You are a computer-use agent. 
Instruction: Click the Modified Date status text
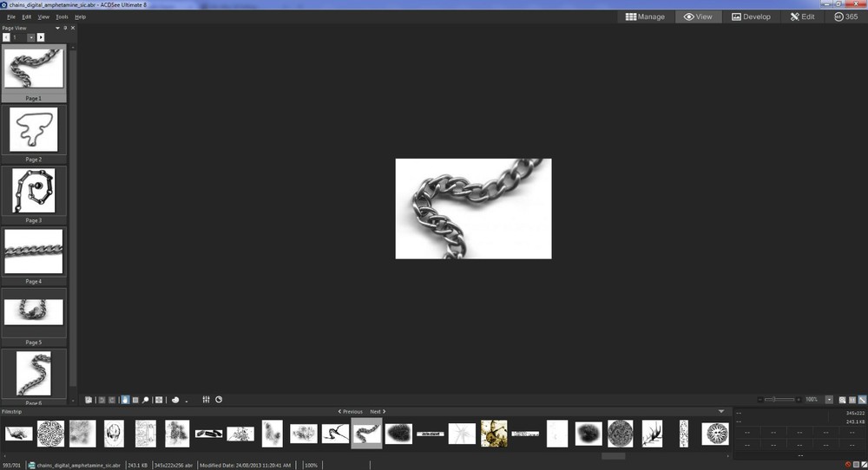pos(246,466)
